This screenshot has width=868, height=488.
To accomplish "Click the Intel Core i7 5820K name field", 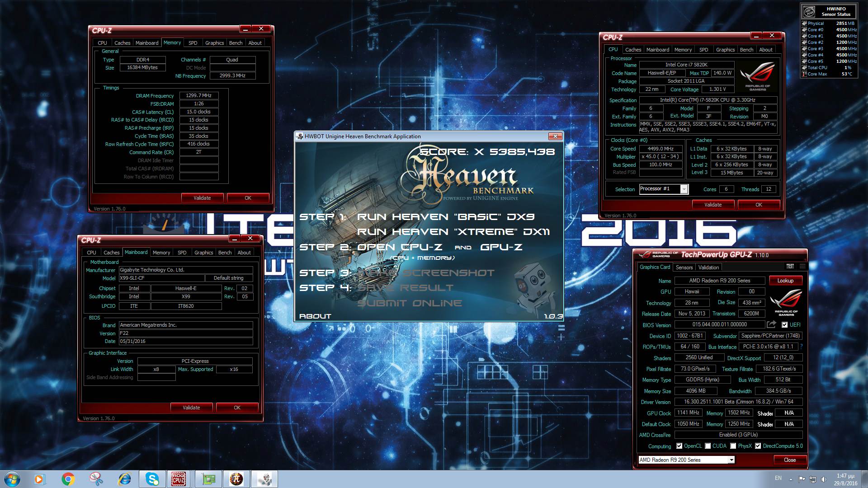I will tap(686, 65).
